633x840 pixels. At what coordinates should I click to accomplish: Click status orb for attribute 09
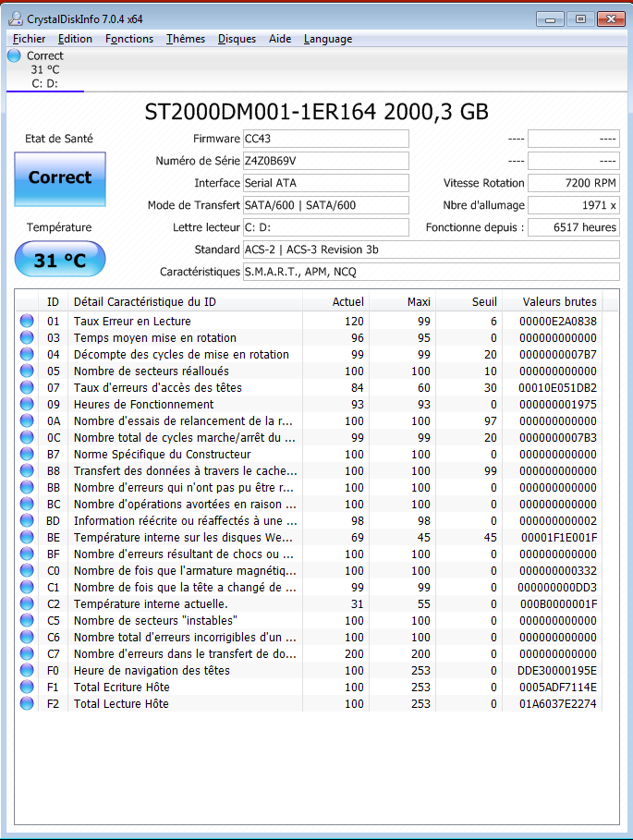tap(27, 404)
